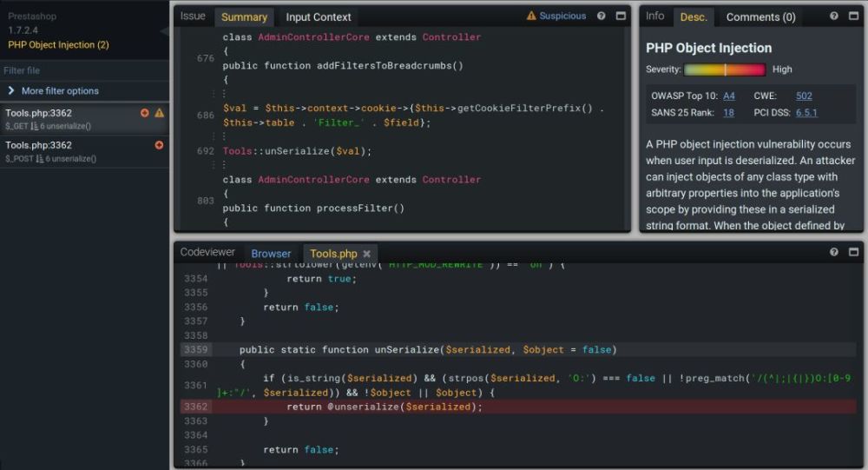
Task: Click line number 692 in summary
Action: pyautogui.click(x=206, y=151)
